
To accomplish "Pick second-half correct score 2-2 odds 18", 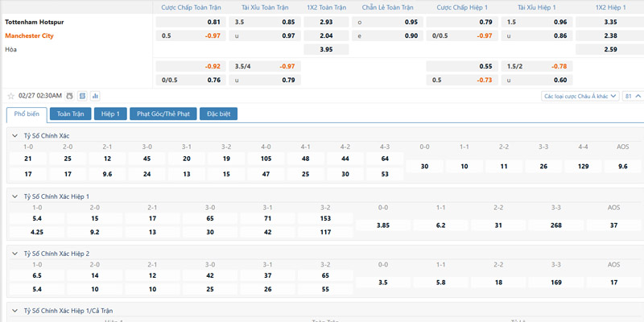I will [x=498, y=283].
